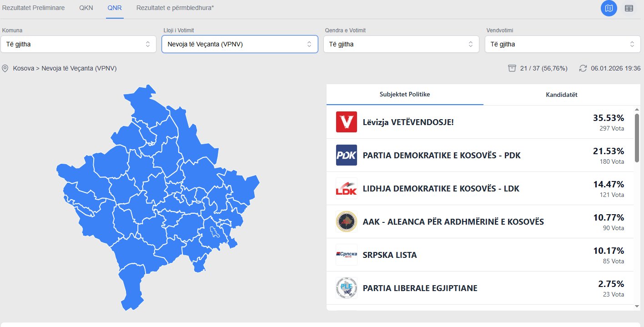Switch to map view icon

609,8
